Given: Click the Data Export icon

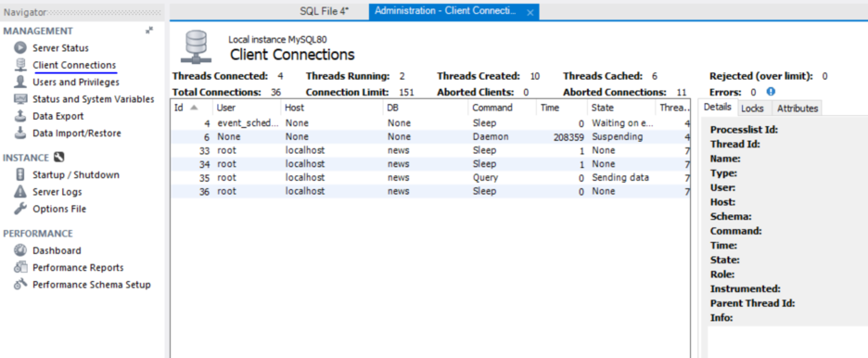Looking at the screenshot, I should click(20, 116).
